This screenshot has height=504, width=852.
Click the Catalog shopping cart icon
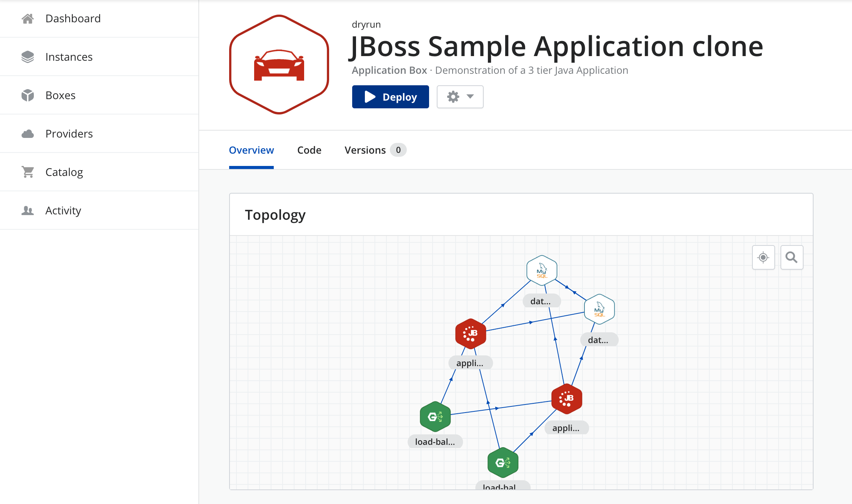click(28, 172)
